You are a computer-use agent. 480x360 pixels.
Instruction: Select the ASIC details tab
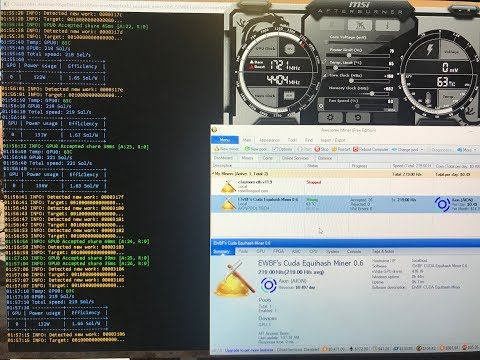tap(296, 251)
